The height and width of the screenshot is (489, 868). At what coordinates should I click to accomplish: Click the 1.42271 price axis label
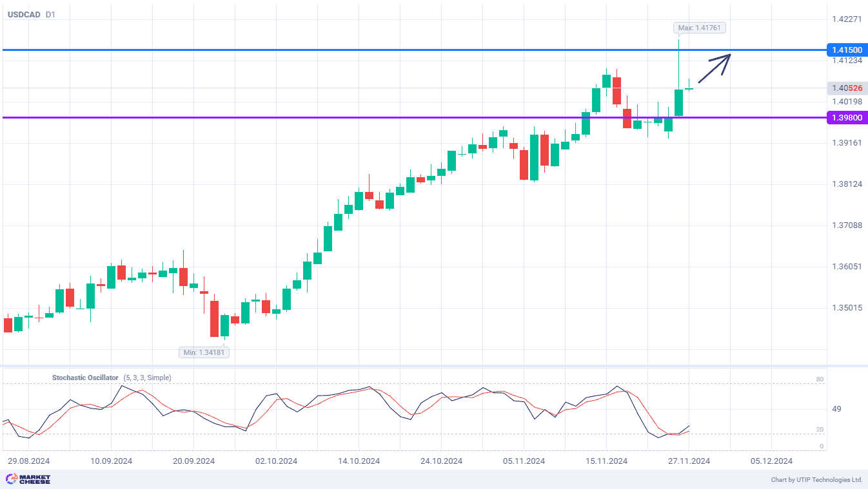coord(847,19)
